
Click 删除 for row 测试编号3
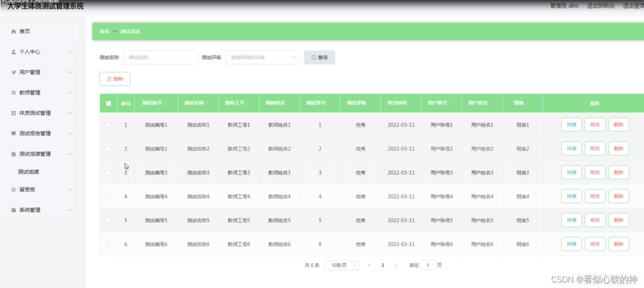click(618, 172)
